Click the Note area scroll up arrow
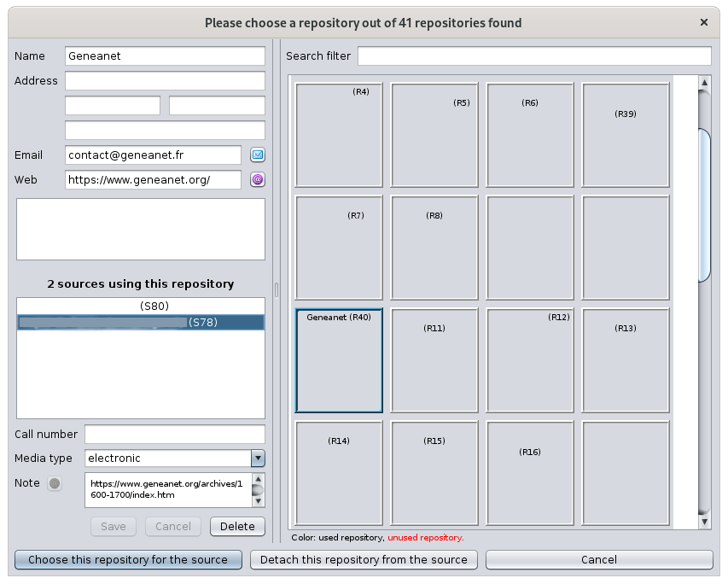Screen dimensions: 728x584 (x=258, y=478)
